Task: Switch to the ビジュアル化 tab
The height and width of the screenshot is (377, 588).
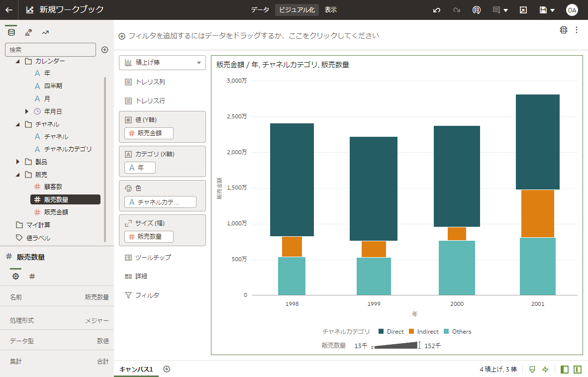Action: (297, 10)
